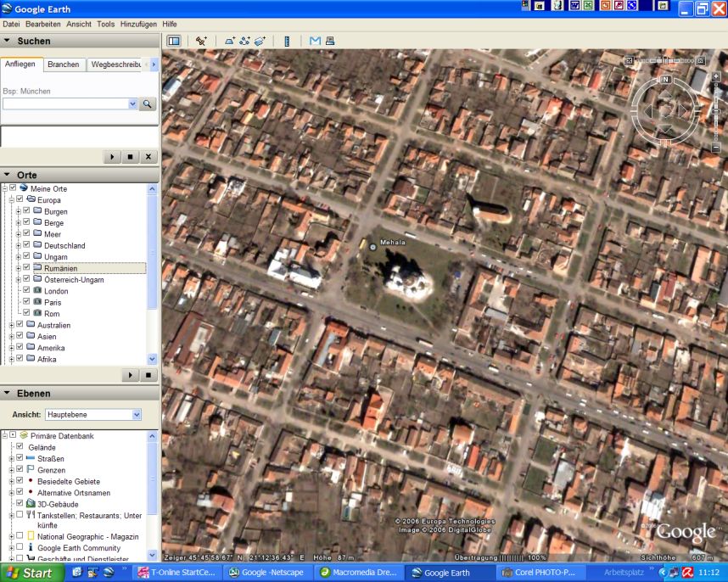Image resolution: width=728 pixels, height=582 pixels.
Task: Toggle the Paris placemark checkbox
Action: [26, 302]
